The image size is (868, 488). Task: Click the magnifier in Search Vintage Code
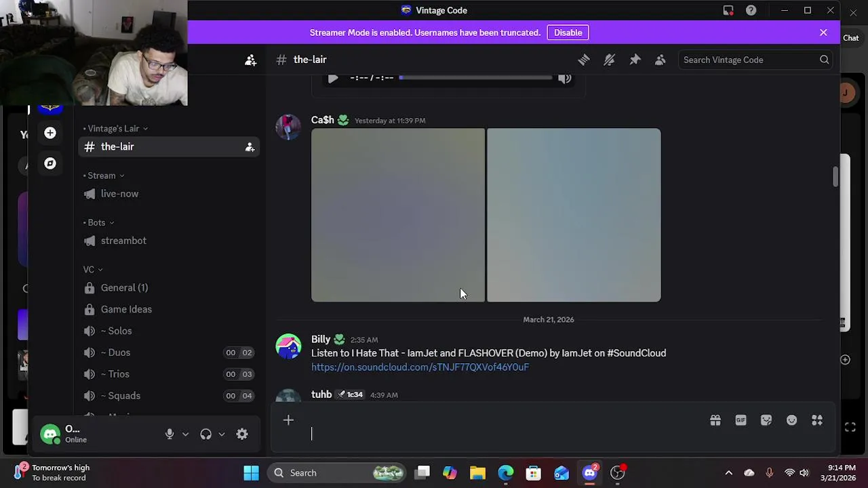click(824, 60)
